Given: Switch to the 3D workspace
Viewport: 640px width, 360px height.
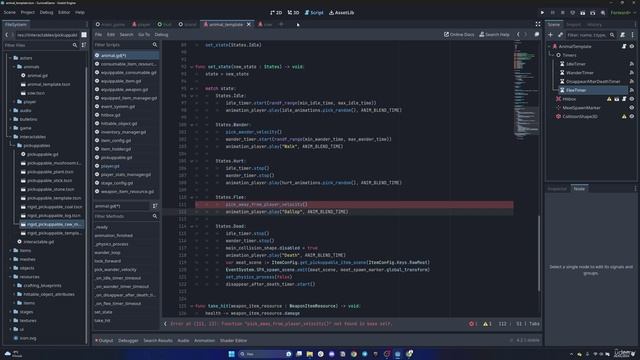Looking at the screenshot, I should (x=293, y=13).
